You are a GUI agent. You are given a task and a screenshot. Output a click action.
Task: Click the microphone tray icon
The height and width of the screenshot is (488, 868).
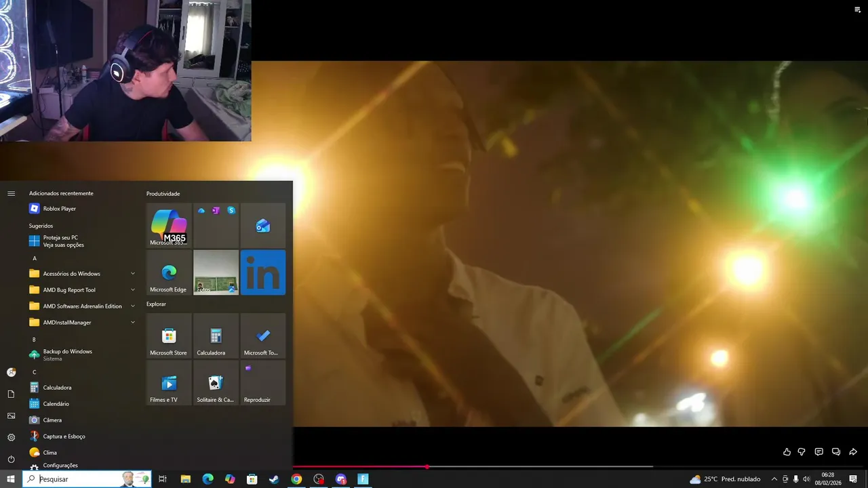[795, 479]
